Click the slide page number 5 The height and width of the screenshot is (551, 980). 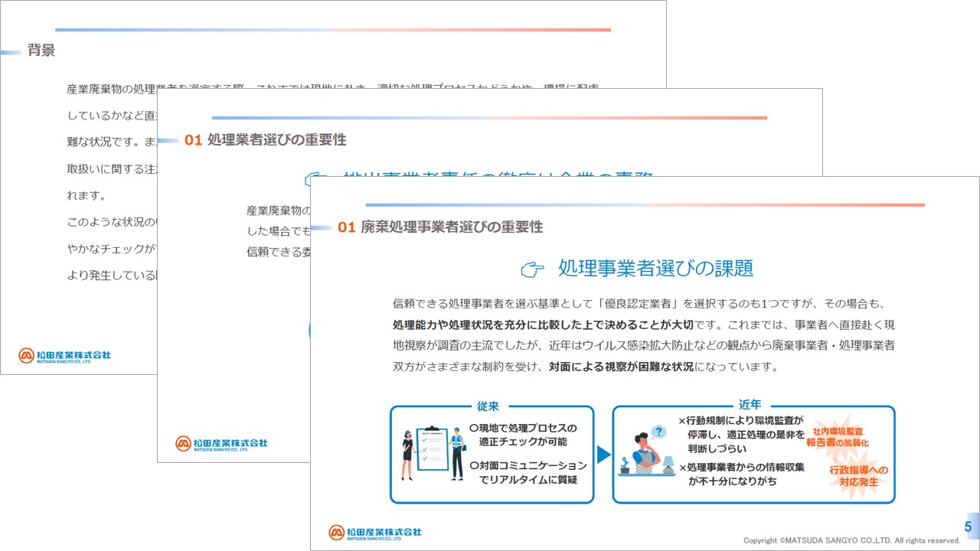pyautogui.click(x=968, y=527)
